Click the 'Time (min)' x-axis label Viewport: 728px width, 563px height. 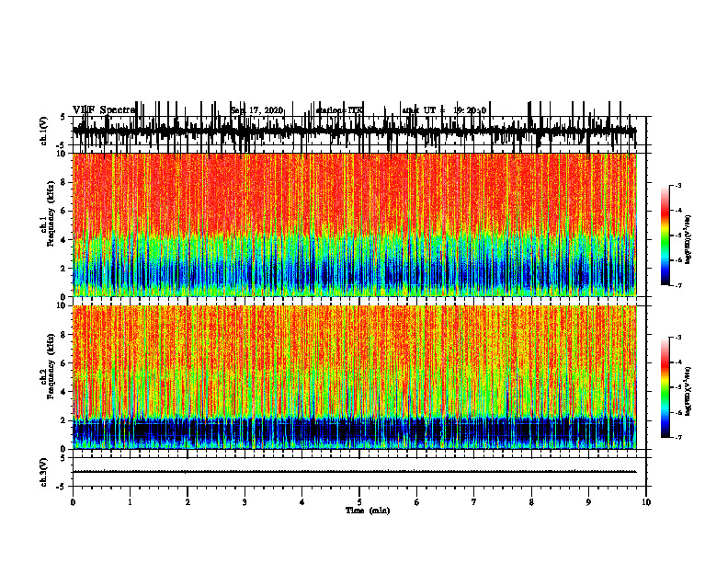368,511
